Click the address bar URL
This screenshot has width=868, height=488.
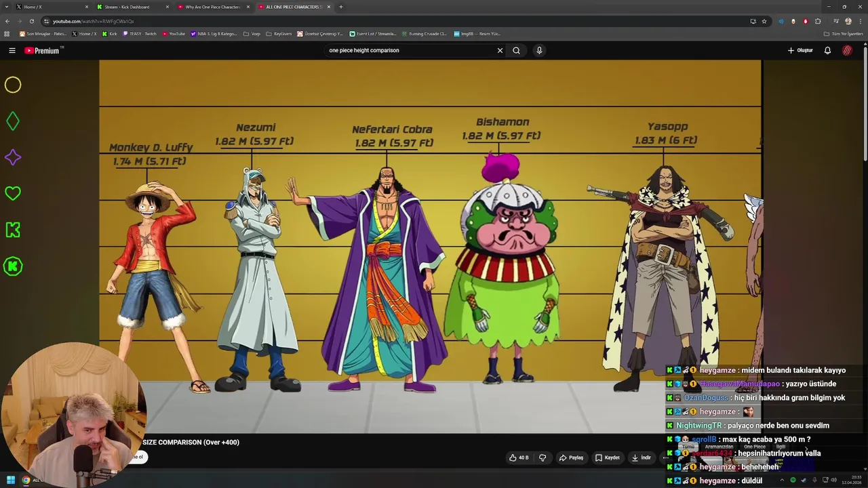click(x=94, y=21)
